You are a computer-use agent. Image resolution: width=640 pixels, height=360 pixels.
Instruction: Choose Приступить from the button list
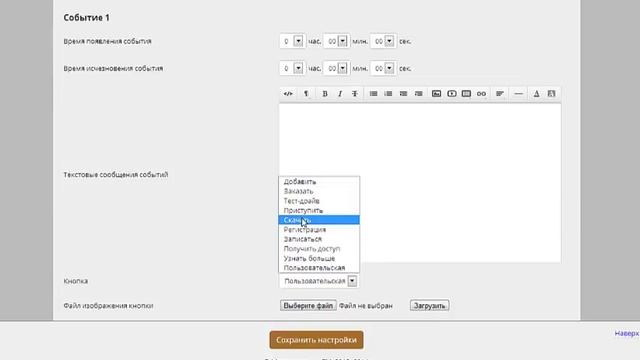click(x=319, y=211)
